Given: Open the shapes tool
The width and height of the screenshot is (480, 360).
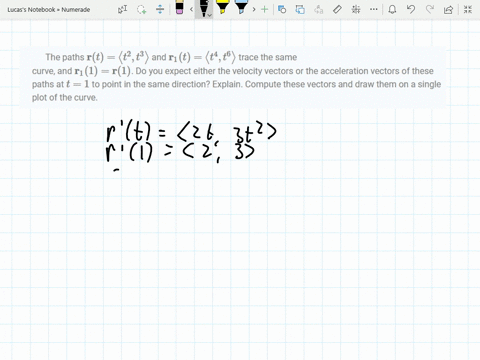Looking at the screenshot, I should click(x=282, y=9).
